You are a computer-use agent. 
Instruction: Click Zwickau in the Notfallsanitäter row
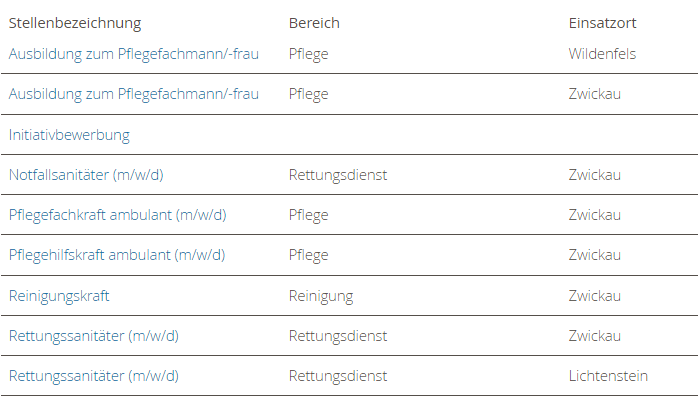coord(595,175)
